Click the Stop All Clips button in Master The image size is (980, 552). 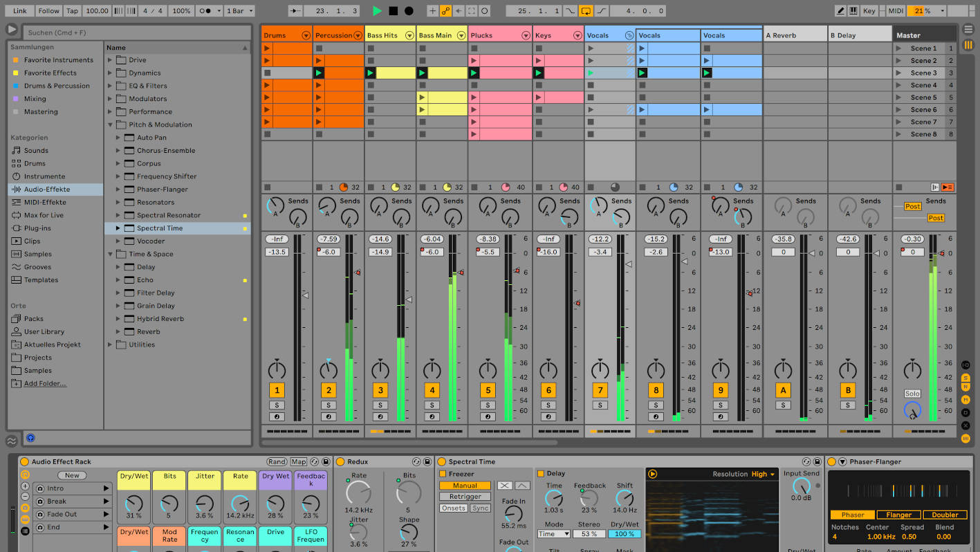pos(898,187)
